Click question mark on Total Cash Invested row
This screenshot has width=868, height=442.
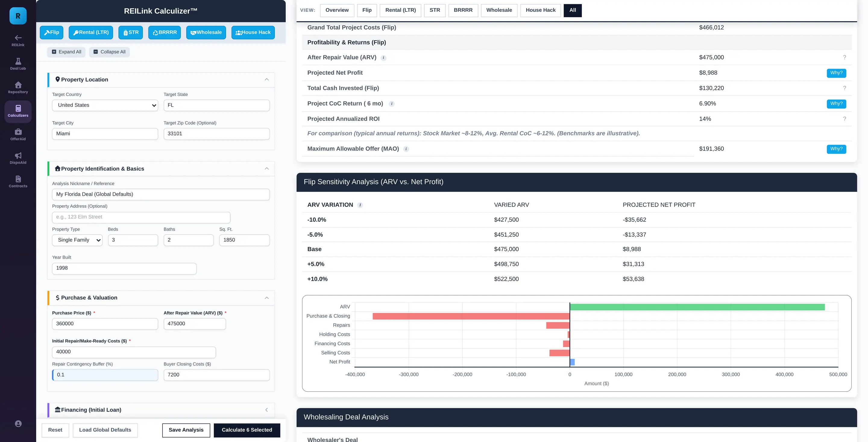pos(844,88)
